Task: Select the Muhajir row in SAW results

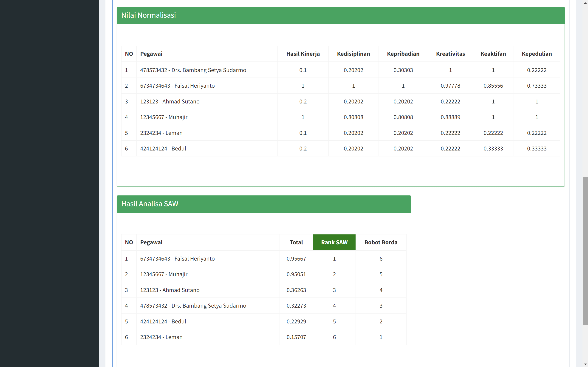Action: pos(164,274)
